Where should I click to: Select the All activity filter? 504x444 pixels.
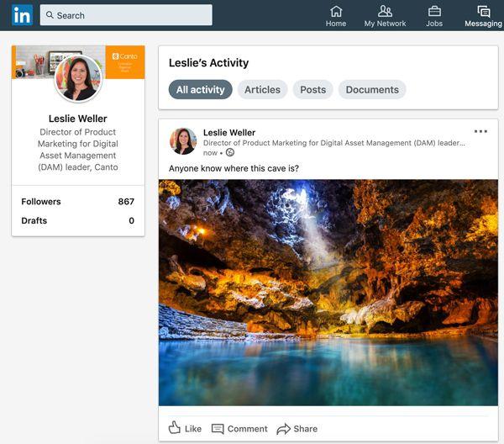(x=200, y=90)
